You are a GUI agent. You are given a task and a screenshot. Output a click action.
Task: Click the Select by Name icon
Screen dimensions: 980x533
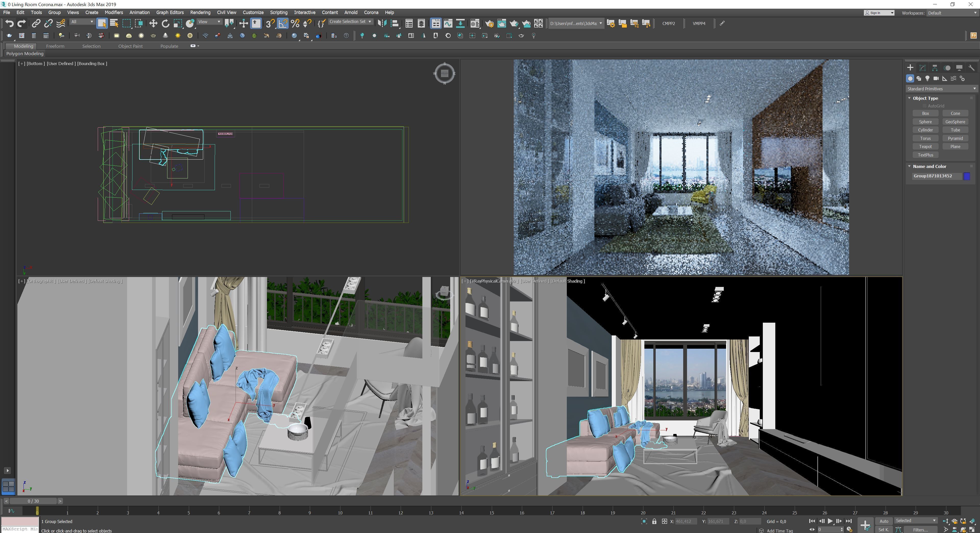(114, 23)
